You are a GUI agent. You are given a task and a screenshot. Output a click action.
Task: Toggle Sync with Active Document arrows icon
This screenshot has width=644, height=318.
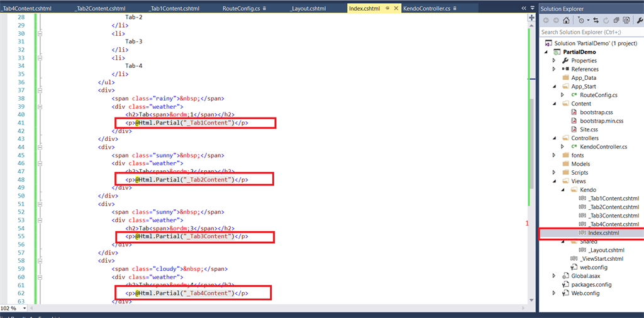[596, 21]
